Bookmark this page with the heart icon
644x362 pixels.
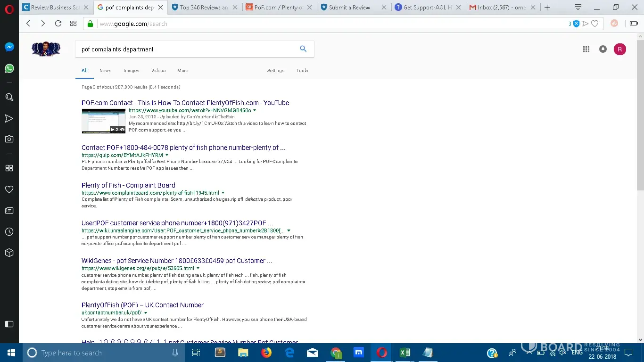tap(595, 24)
